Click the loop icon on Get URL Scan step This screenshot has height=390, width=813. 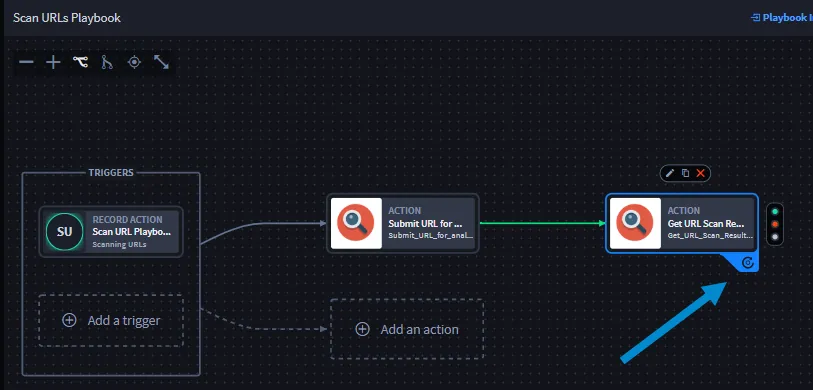747,263
